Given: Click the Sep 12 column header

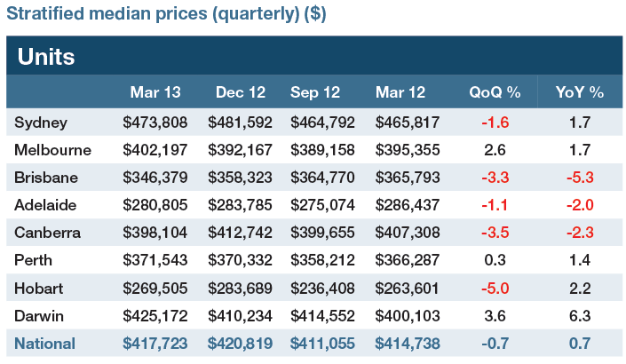Looking at the screenshot, I should tap(318, 92).
